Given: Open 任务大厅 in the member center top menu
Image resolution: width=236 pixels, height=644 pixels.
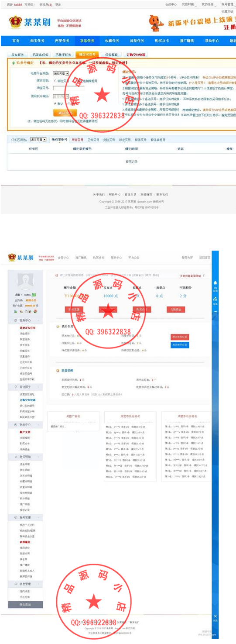Looking at the screenshot, I should pos(187,258).
